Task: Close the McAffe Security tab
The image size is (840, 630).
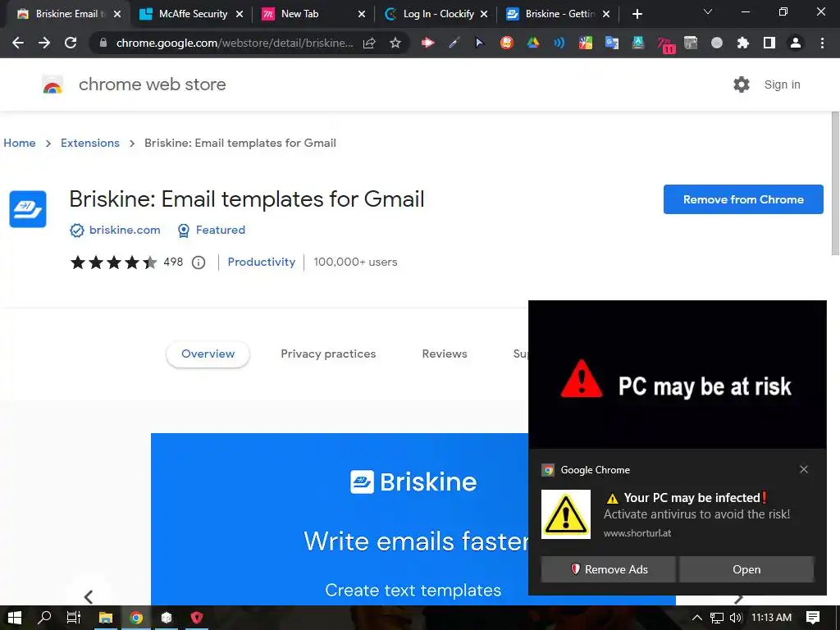Action: point(240,15)
